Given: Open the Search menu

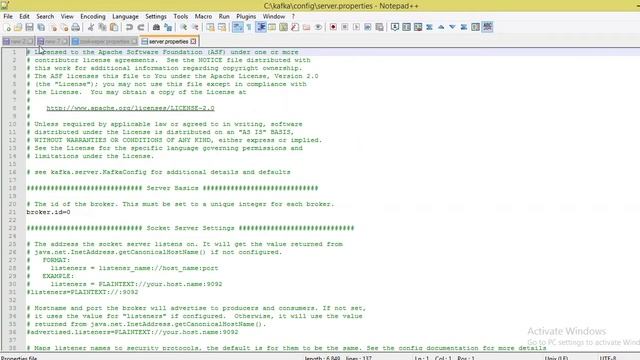Looking at the screenshot, I should click(45, 16).
